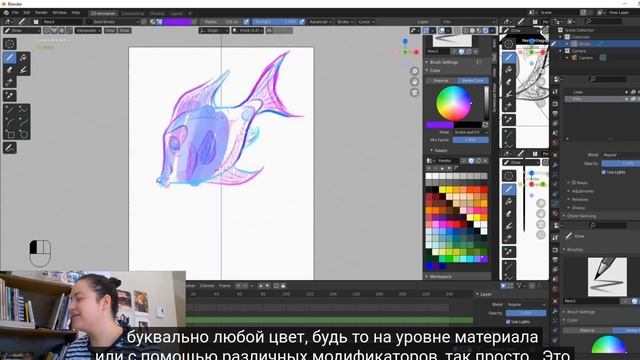The image size is (640, 360).
Task: Open the File menu
Action: click(15, 13)
